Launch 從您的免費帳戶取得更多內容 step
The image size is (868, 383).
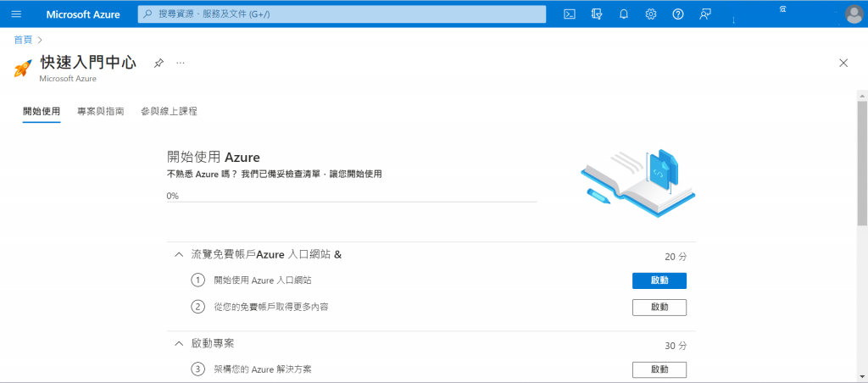click(x=659, y=308)
